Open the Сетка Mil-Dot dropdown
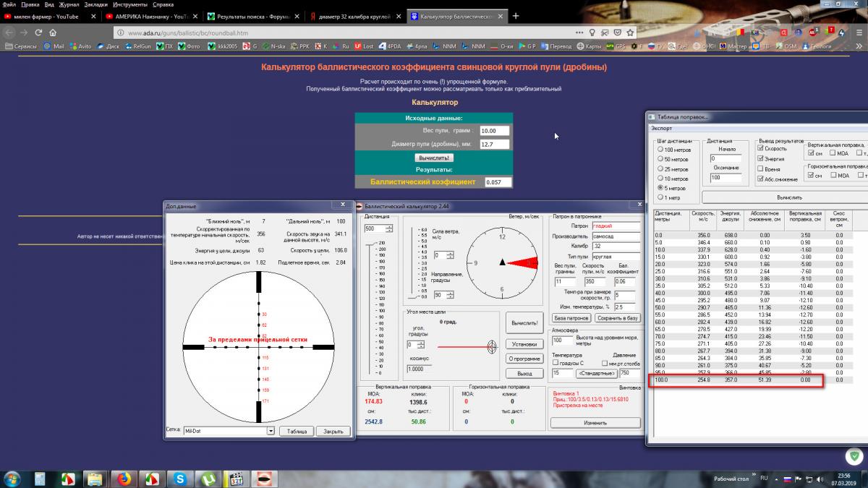Viewport: 868px width, 488px height. pyautogui.click(x=271, y=431)
